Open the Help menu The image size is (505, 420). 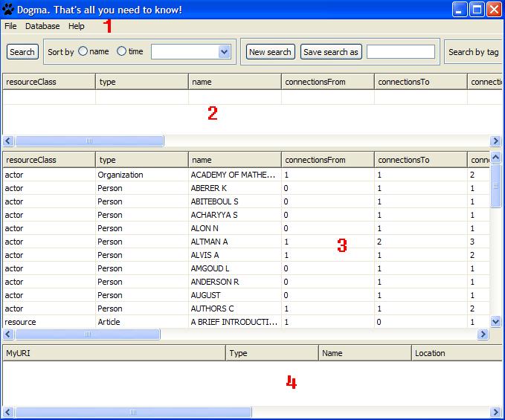coord(77,26)
